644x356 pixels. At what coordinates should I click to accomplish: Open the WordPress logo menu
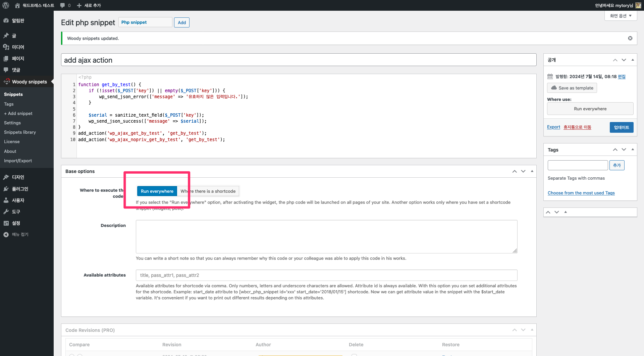[6, 5]
